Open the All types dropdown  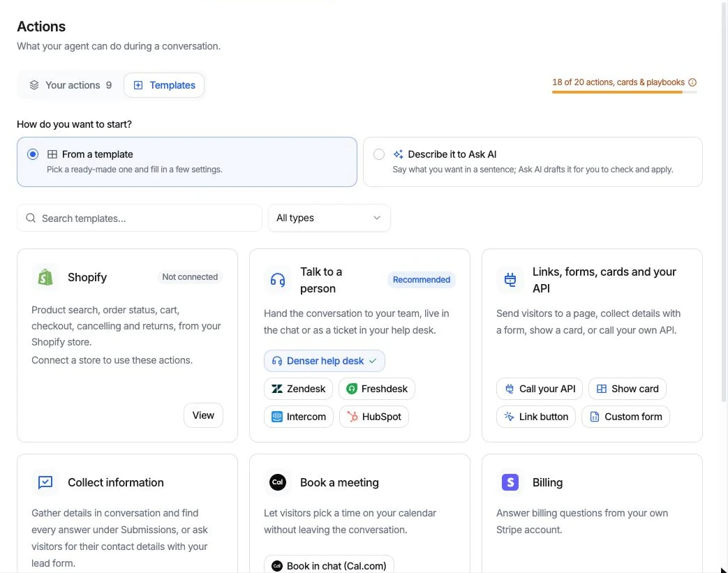[x=329, y=218]
